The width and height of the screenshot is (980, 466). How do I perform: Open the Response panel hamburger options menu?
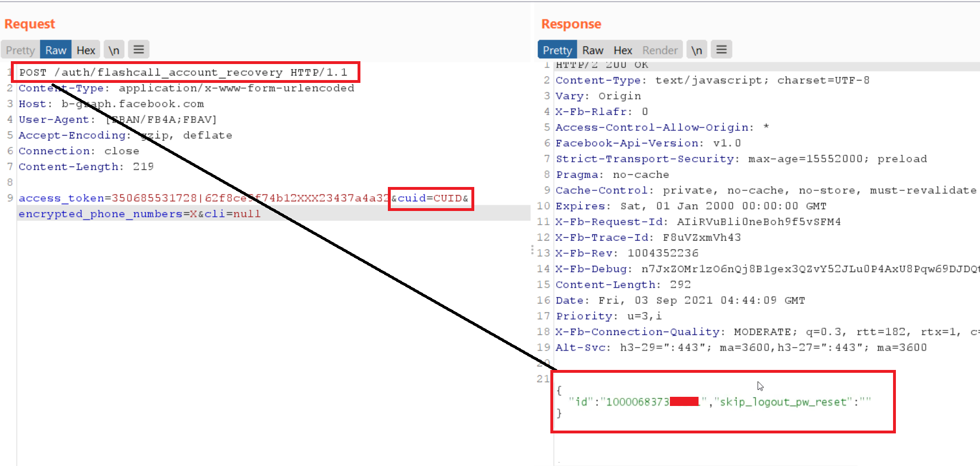(721, 50)
